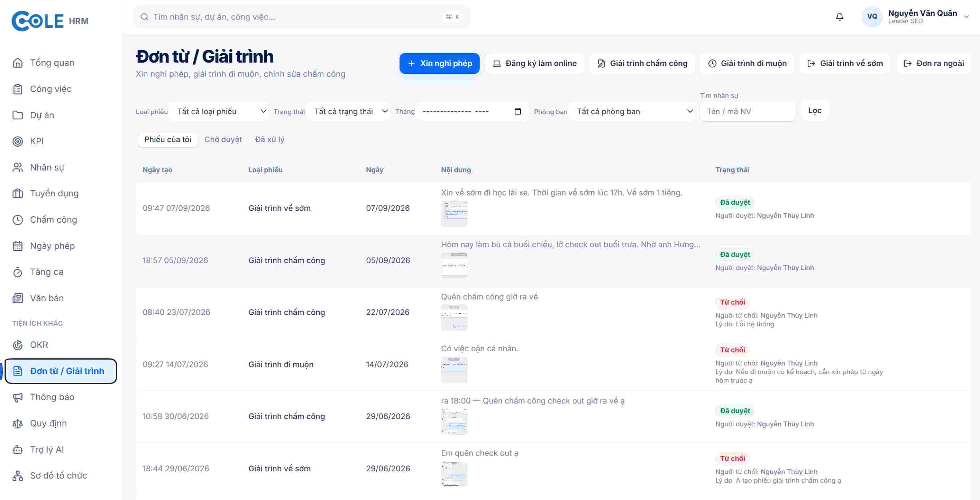Click the Chấm công clock icon

pos(18,220)
